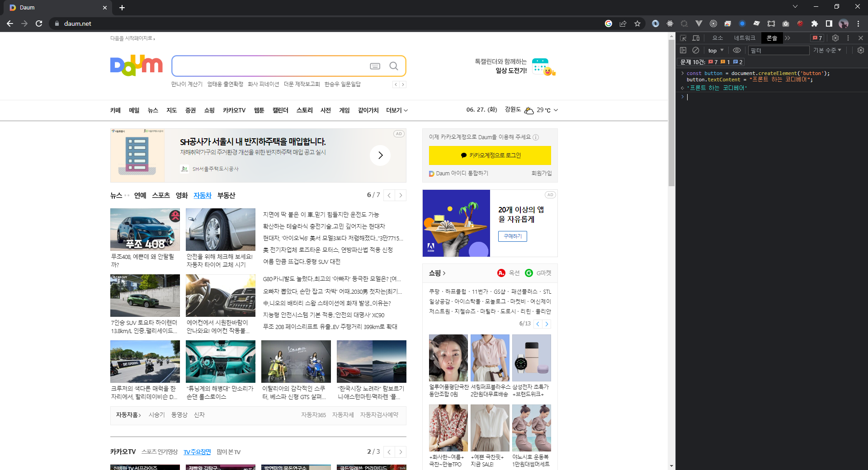Open the 메일 navigation item
The width and height of the screenshot is (868, 470).
click(134, 110)
